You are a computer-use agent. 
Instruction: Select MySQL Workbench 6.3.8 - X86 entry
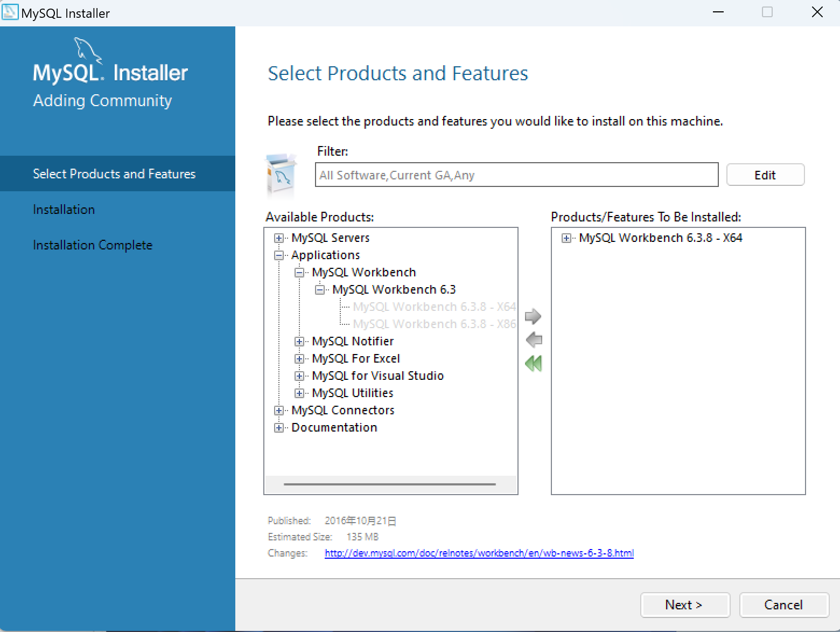[434, 324]
